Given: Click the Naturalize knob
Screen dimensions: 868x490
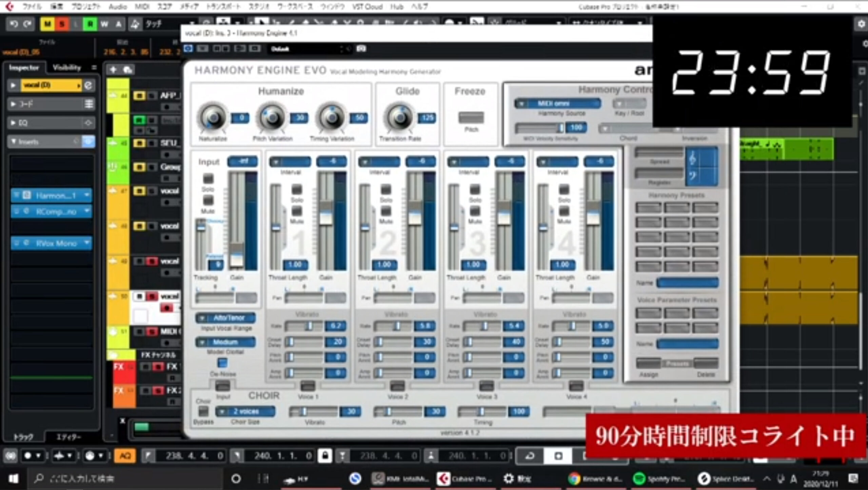Looking at the screenshot, I should point(213,117).
